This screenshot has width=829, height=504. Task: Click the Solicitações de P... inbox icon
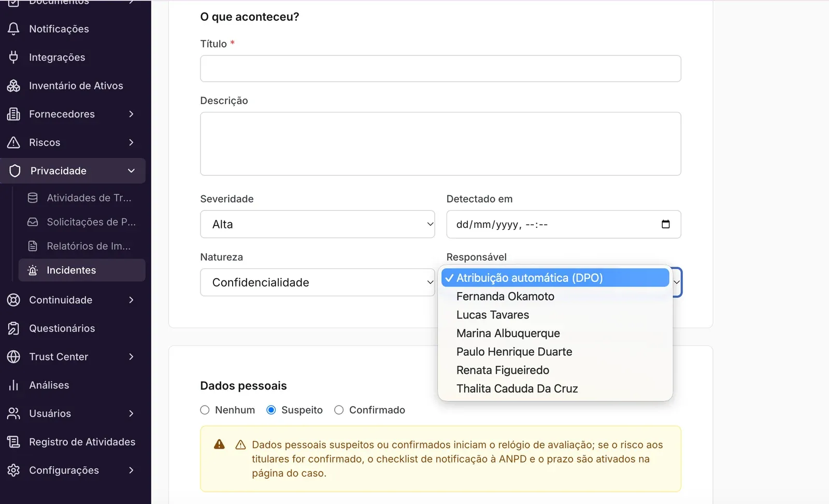pos(33,222)
